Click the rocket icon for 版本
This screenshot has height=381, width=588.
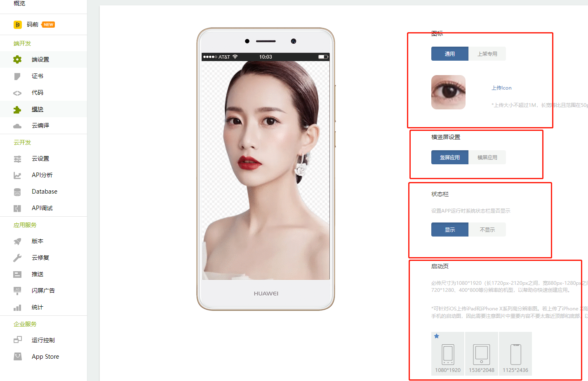click(17, 241)
